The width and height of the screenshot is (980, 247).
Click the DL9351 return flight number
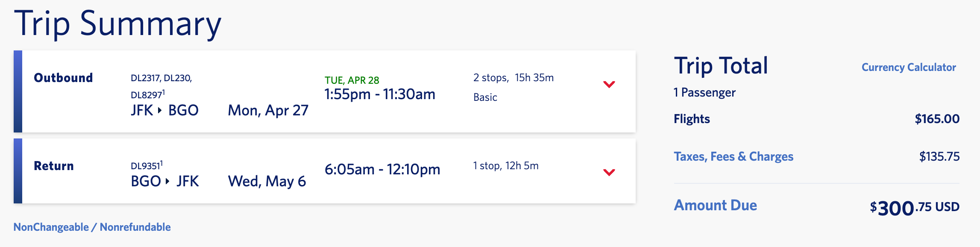point(146,166)
